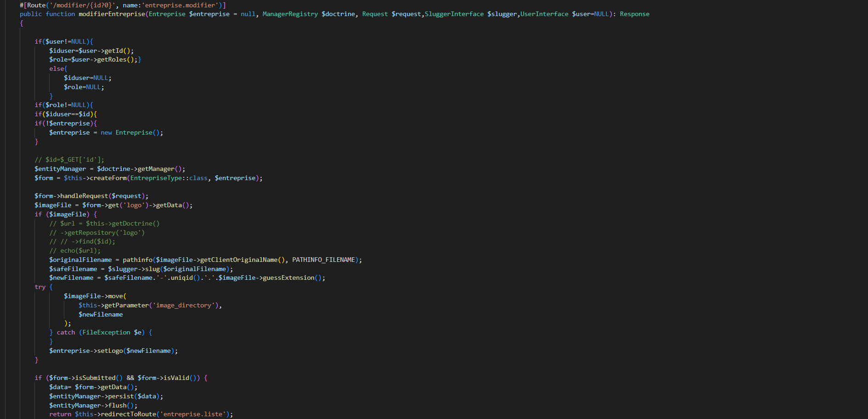The width and height of the screenshot is (868, 419).
Task: Click the 'else{' line
Action: (58, 69)
